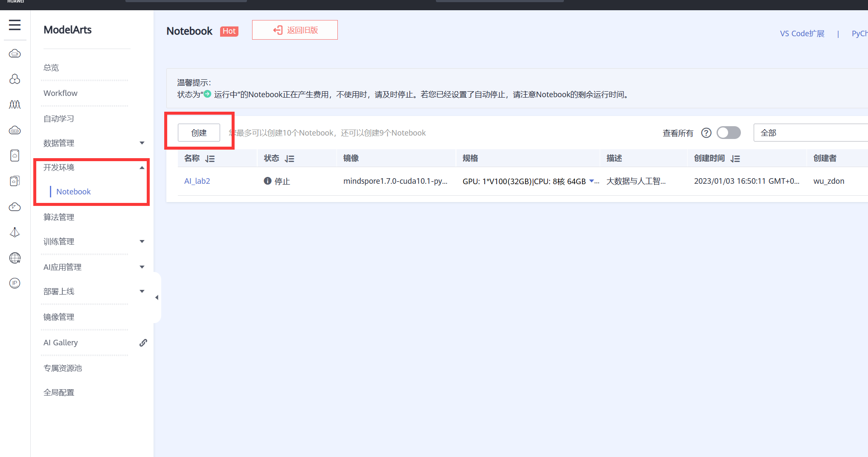Image resolution: width=868 pixels, height=457 pixels.
Task: Click the single cloud disk icon
Action: coord(15,156)
